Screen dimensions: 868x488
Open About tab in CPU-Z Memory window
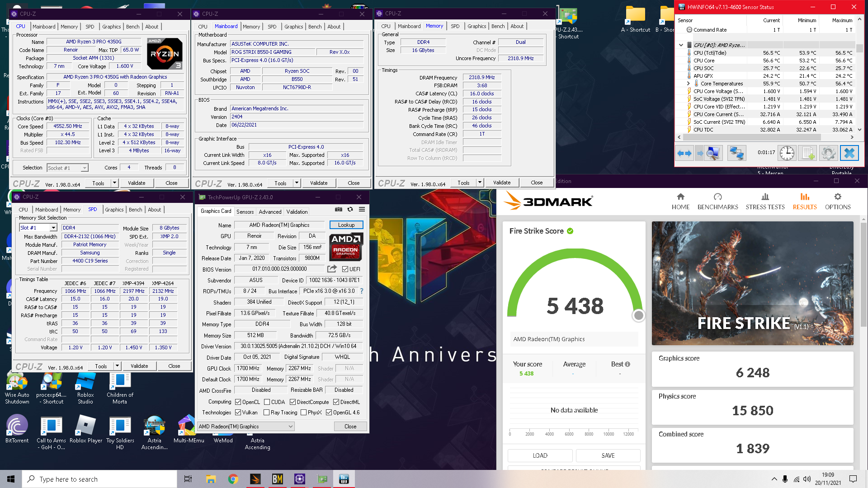coord(517,26)
